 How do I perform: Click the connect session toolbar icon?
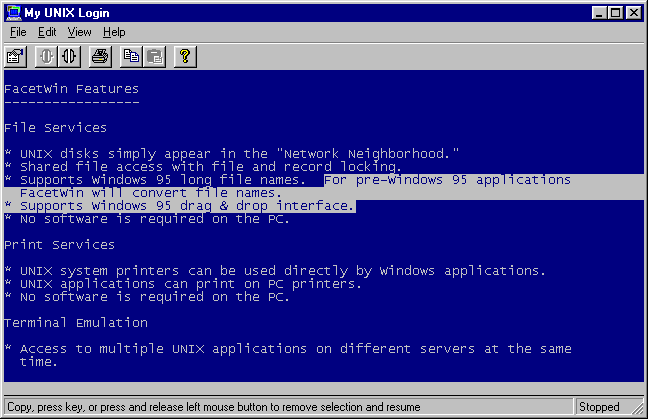[46, 56]
